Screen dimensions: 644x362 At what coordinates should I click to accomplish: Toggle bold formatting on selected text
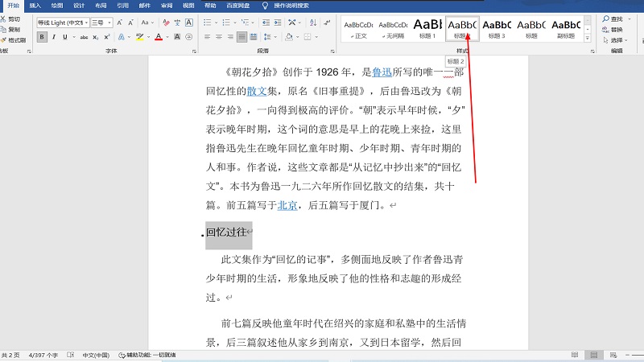pyautogui.click(x=42, y=37)
